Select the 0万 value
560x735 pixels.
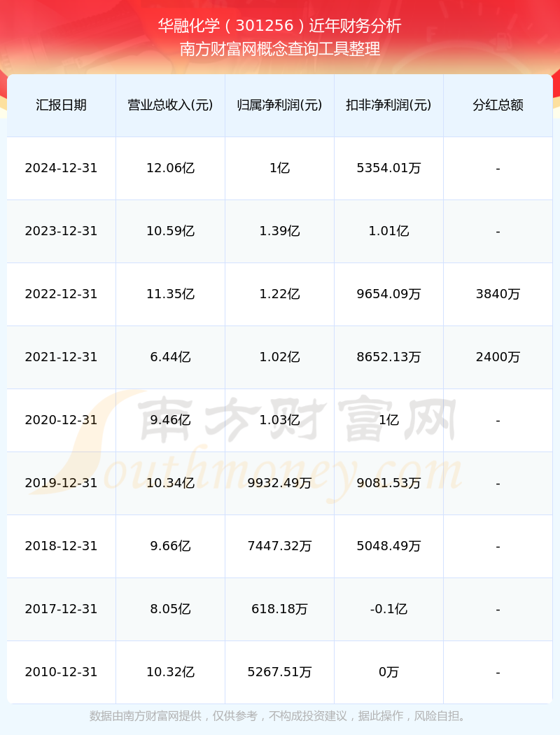tap(389, 672)
